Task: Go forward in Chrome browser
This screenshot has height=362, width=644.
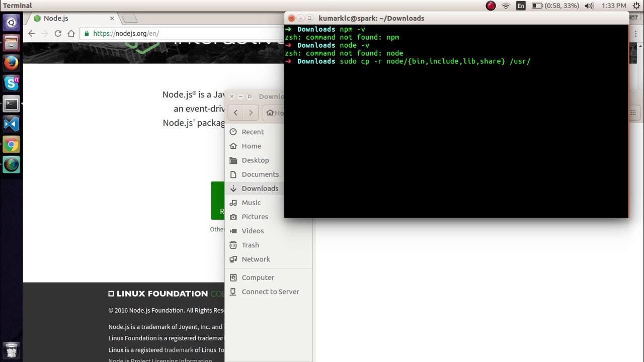Action: coord(45,33)
